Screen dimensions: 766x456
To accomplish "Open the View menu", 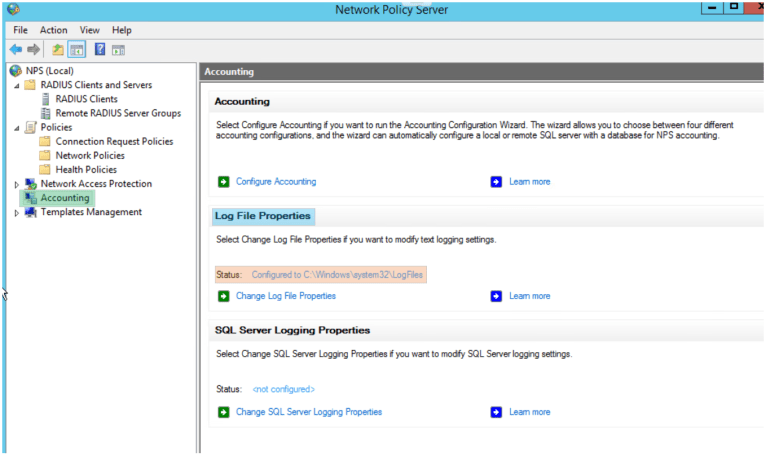I will (90, 30).
